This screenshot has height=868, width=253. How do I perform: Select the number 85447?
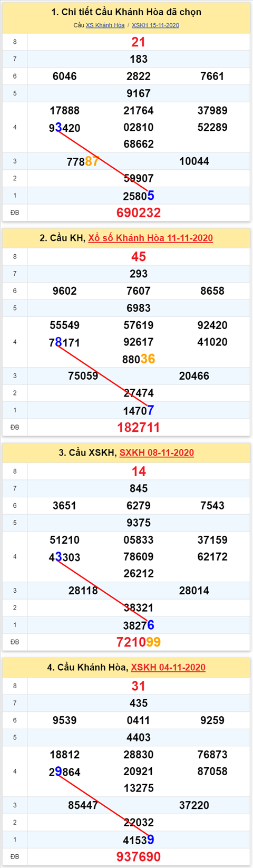(83, 805)
